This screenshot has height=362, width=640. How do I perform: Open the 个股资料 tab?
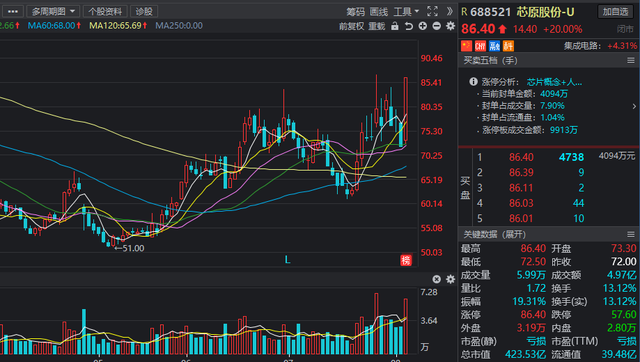105,11
